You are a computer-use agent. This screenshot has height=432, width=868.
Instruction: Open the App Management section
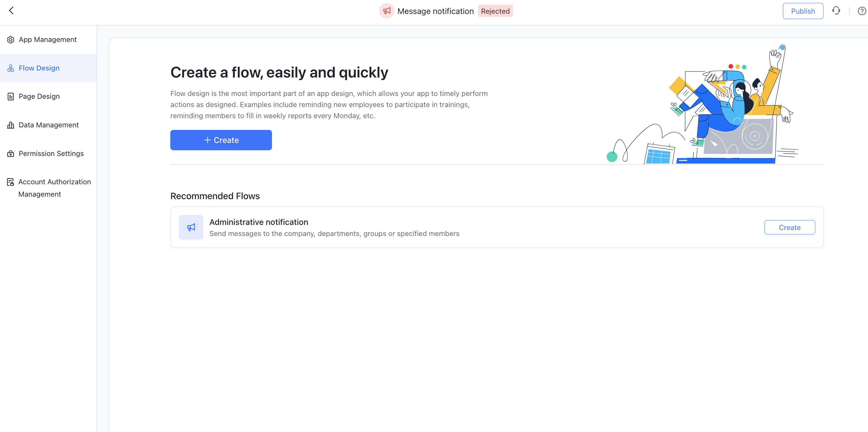click(x=47, y=39)
